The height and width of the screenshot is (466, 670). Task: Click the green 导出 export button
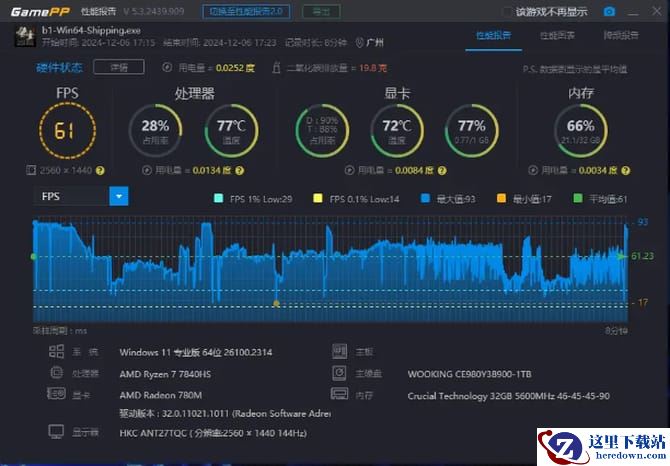pyautogui.click(x=321, y=12)
